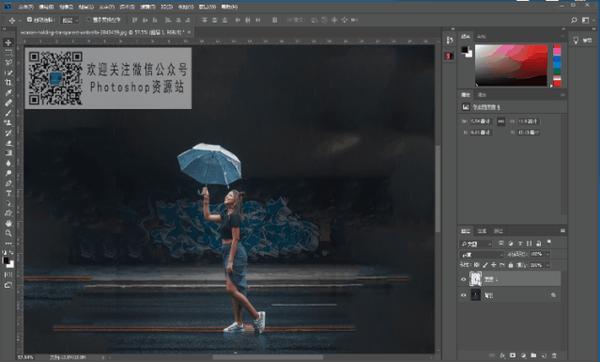Screen dimensions: 600x362
Task: Select the Eraser tool
Action: click(x=8, y=143)
